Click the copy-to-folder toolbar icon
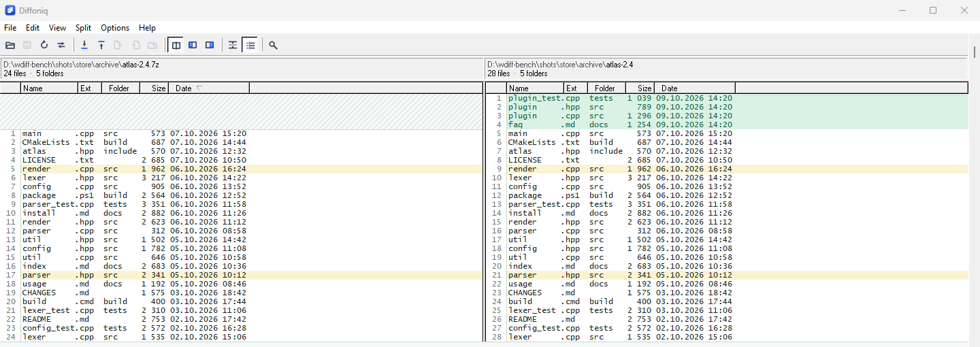This screenshot has height=347, width=980. click(152, 45)
